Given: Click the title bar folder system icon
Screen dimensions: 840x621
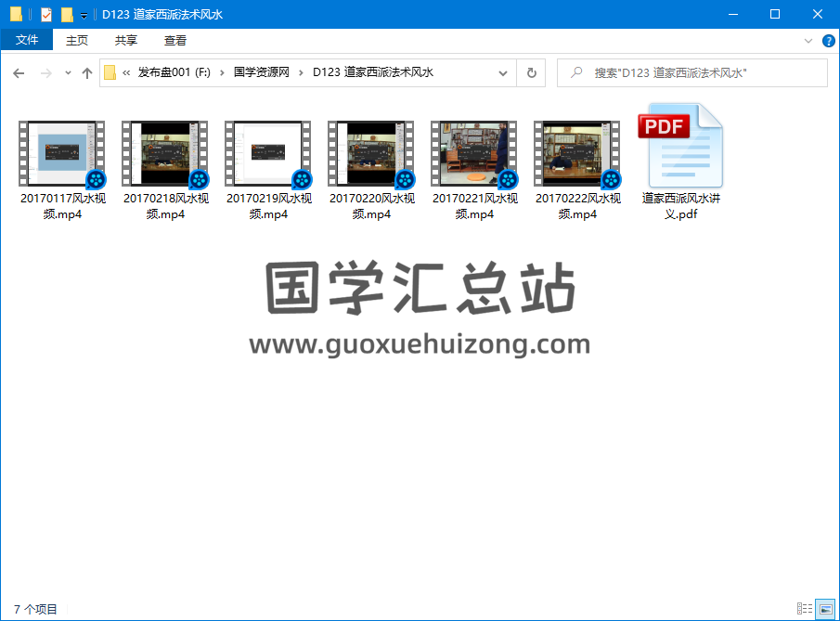Looking at the screenshot, I should [16, 15].
